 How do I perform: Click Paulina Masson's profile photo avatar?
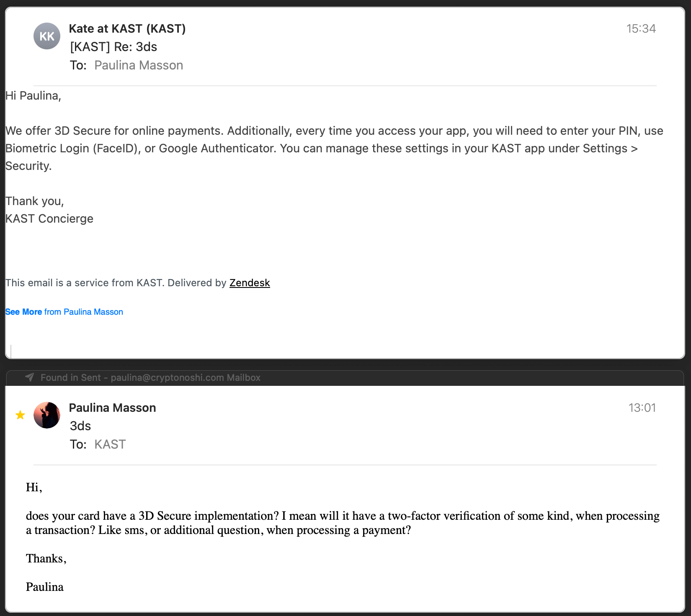[x=47, y=415]
